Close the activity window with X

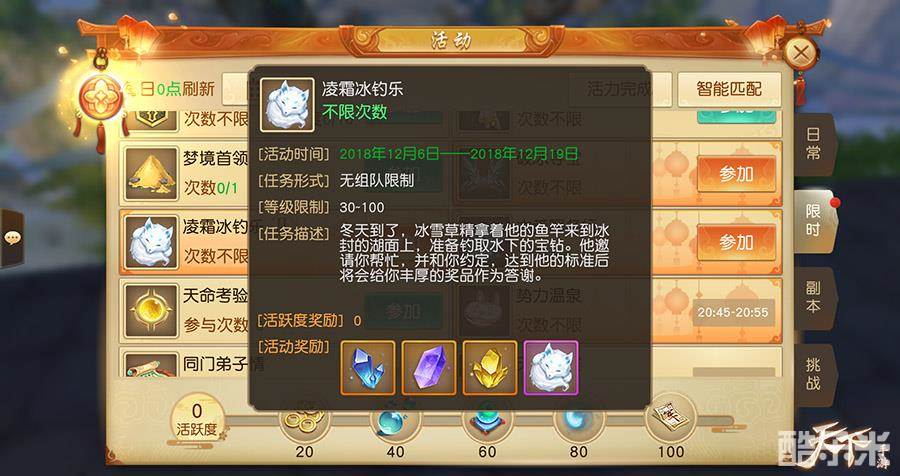point(801,54)
